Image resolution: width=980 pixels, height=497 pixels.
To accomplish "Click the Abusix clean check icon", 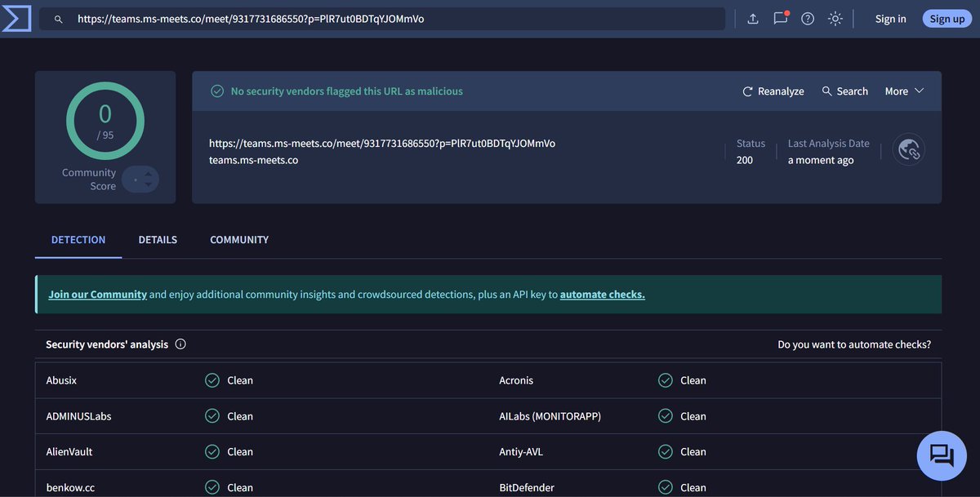I will coord(212,380).
